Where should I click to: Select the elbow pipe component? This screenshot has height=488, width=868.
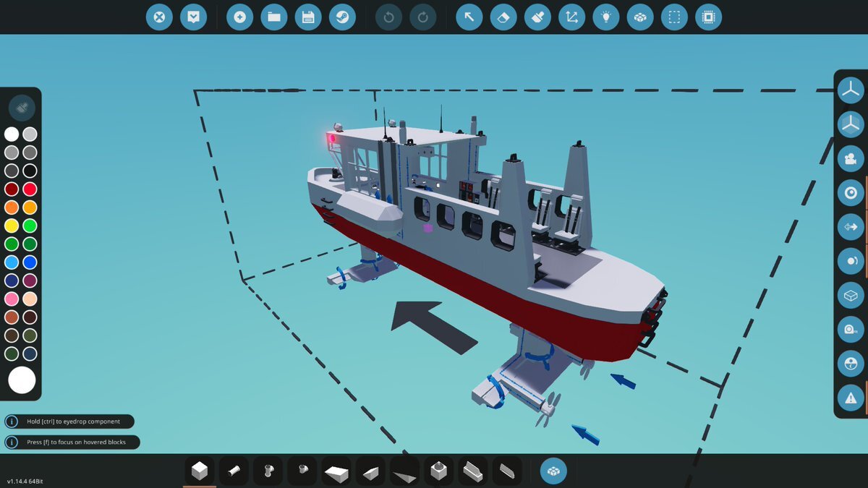click(302, 471)
